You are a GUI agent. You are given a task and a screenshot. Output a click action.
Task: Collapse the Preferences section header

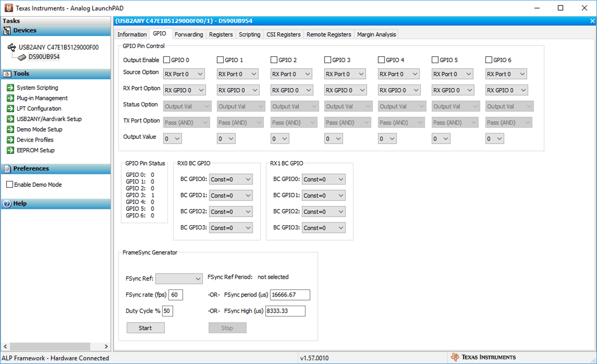[x=56, y=169]
